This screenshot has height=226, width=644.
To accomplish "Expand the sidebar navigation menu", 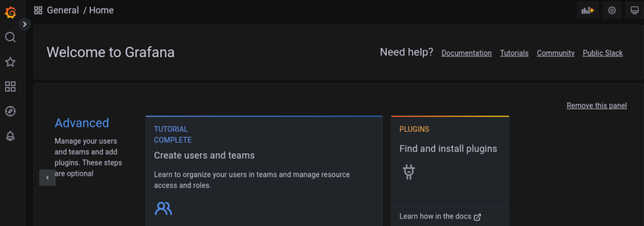I will 25,24.
